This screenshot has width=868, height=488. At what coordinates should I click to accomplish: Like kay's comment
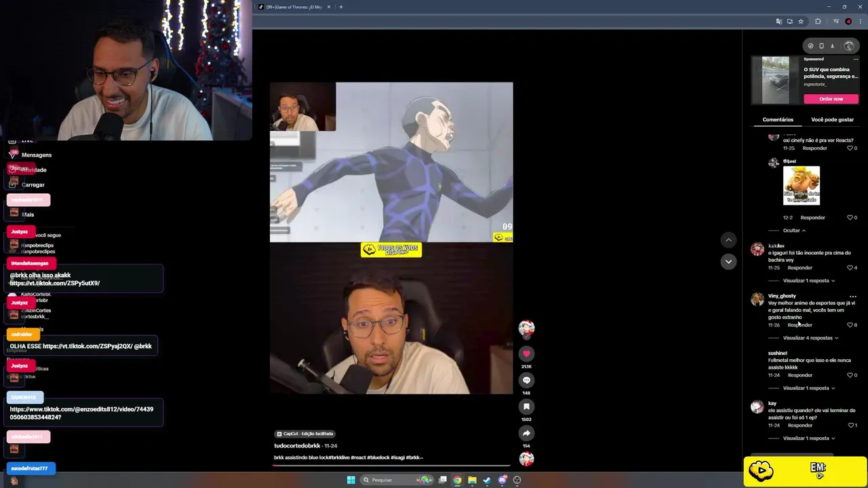851,426
